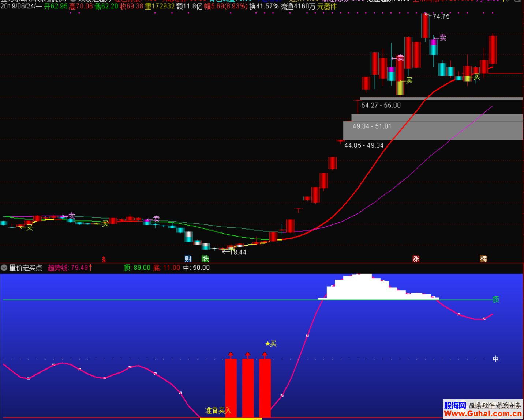Collapse the 量价定买点 indicator panel arrow
Screen dimensions: 524x420
pos(4,268)
